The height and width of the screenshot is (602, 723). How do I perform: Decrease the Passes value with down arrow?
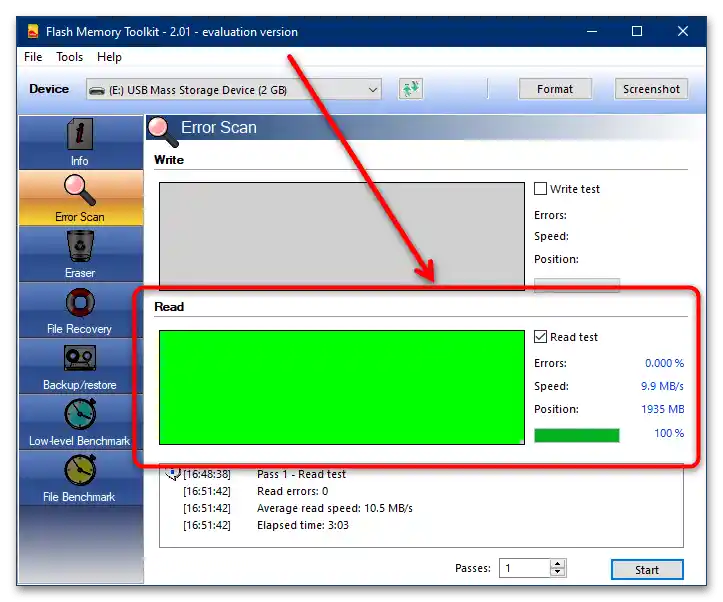coord(558,572)
